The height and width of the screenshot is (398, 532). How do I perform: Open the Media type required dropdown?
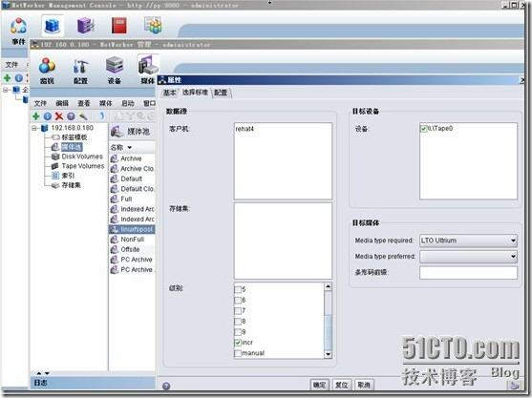[x=468, y=241]
